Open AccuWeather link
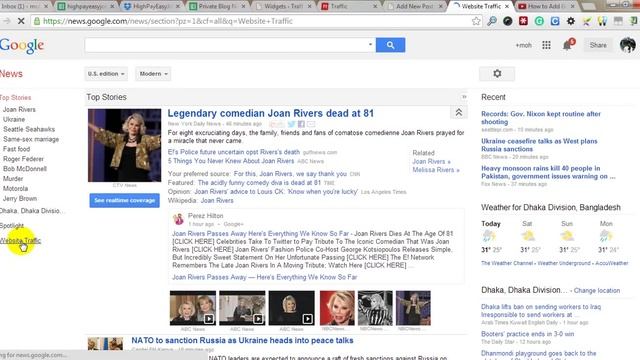This screenshot has height=360, width=640. point(611,263)
